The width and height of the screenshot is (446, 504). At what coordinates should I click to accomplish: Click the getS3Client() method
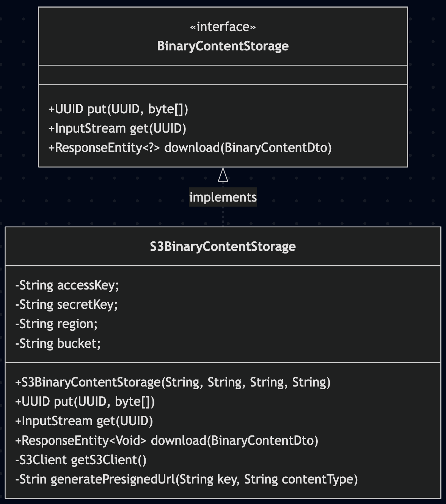[x=81, y=460]
